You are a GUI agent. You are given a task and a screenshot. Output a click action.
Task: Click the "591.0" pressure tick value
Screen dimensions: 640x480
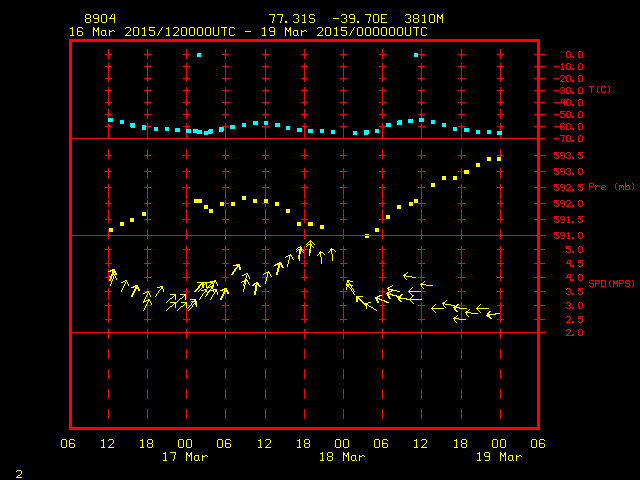569,236
